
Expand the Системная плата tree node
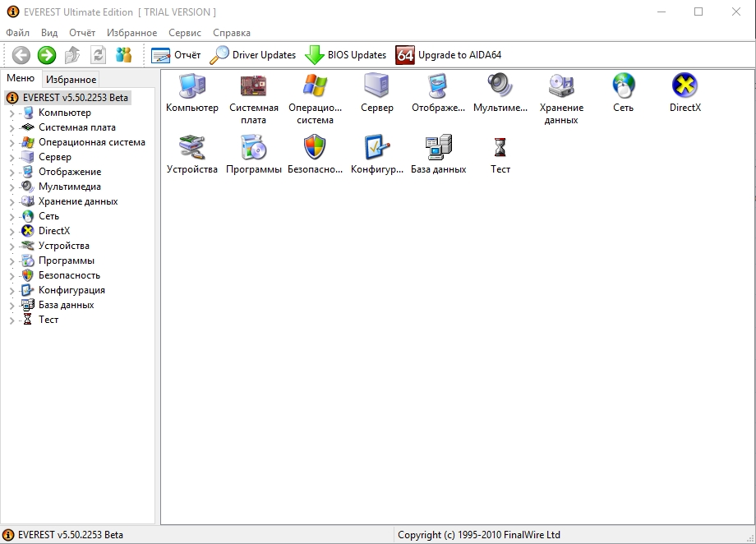12,128
